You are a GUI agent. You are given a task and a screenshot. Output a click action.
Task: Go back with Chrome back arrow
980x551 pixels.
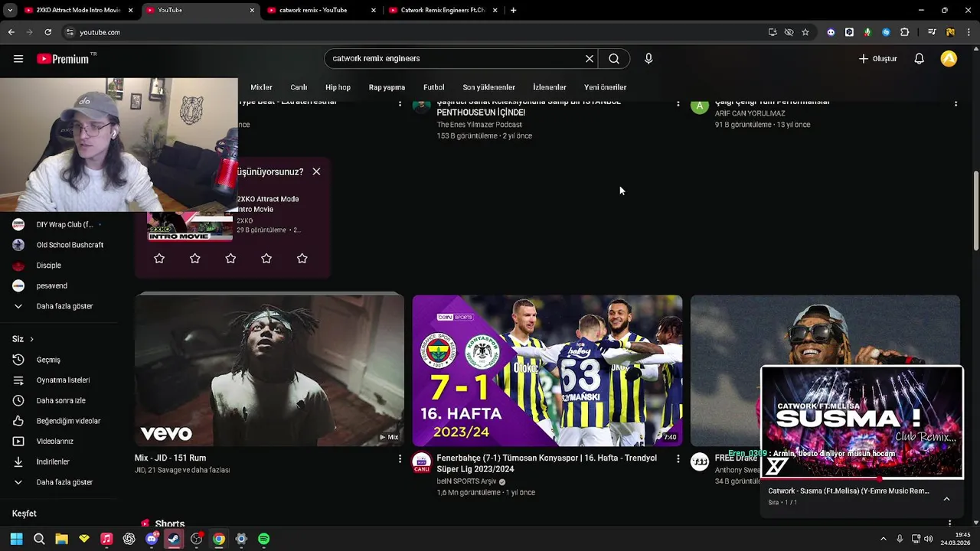tap(11, 32)
